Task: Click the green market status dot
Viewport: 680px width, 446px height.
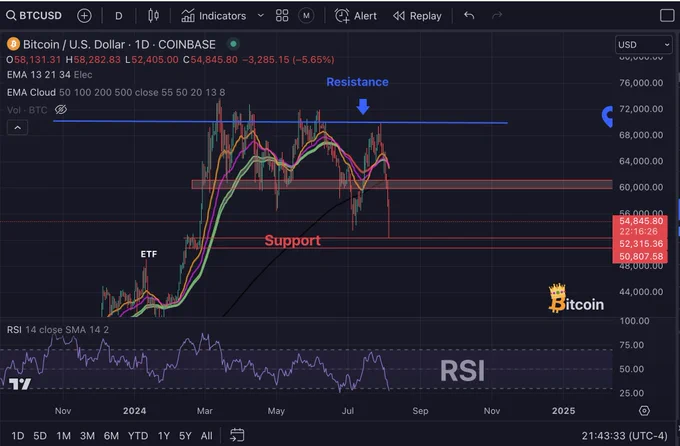Action: 233,44
